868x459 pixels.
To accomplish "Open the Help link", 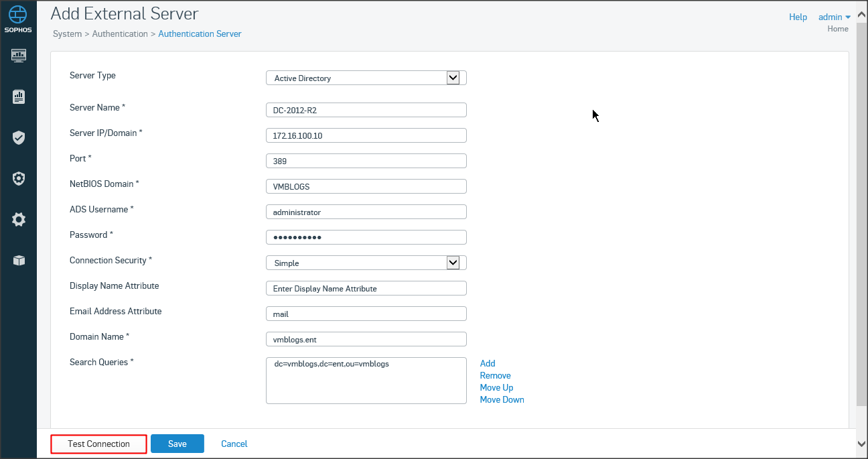I will coord(798,17).
